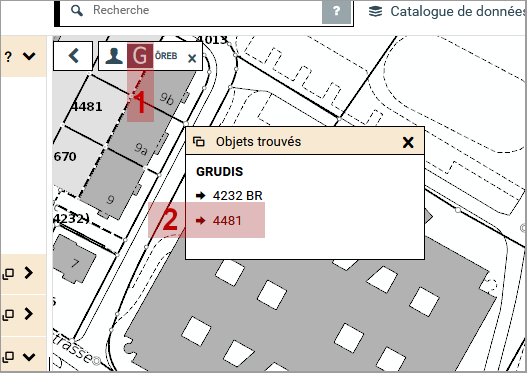The height and width of the screenshot is (373, 527).
Task: Collapse the help panel chevron in sidebar
Action: point(29,56)
